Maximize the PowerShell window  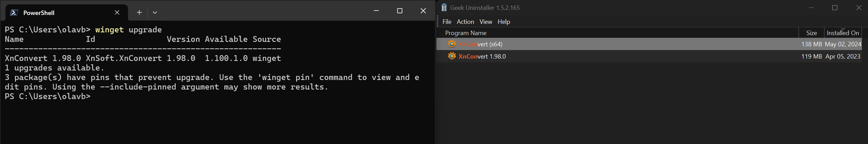pyautogui.click(x=400, y=11)
